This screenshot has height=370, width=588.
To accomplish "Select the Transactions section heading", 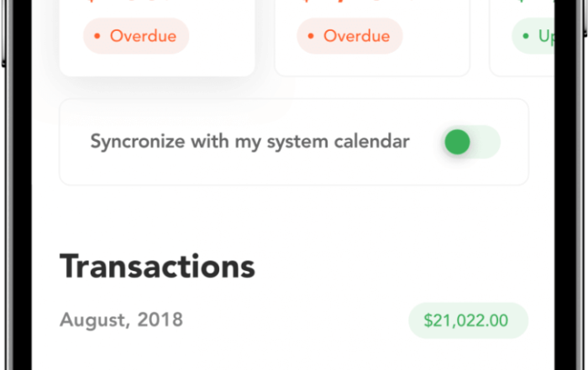I will tap(157, 266).
